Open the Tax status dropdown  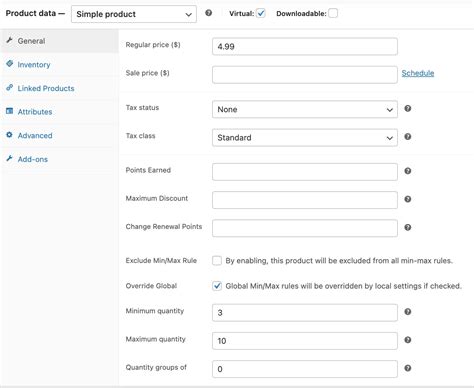(305, 109)
